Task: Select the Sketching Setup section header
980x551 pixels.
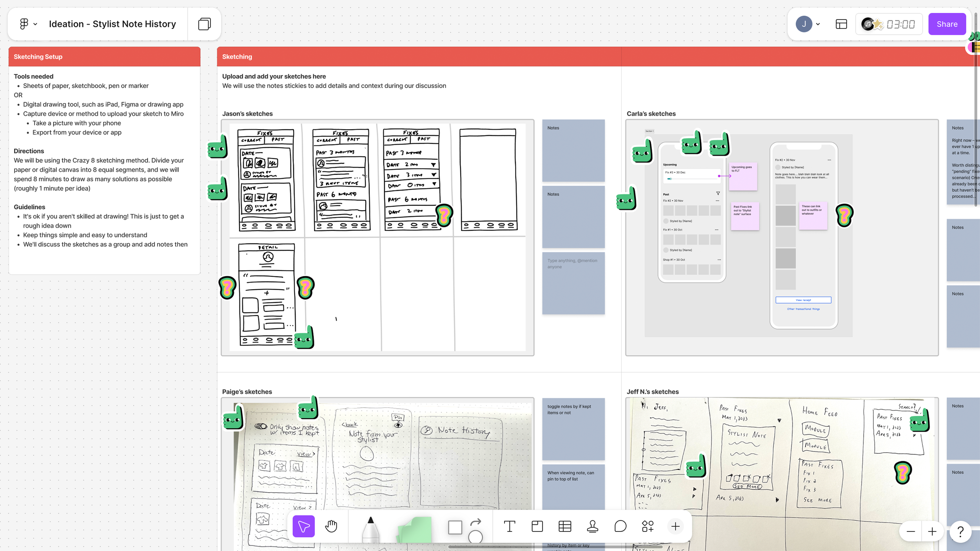Action: (x=104, y=56)
